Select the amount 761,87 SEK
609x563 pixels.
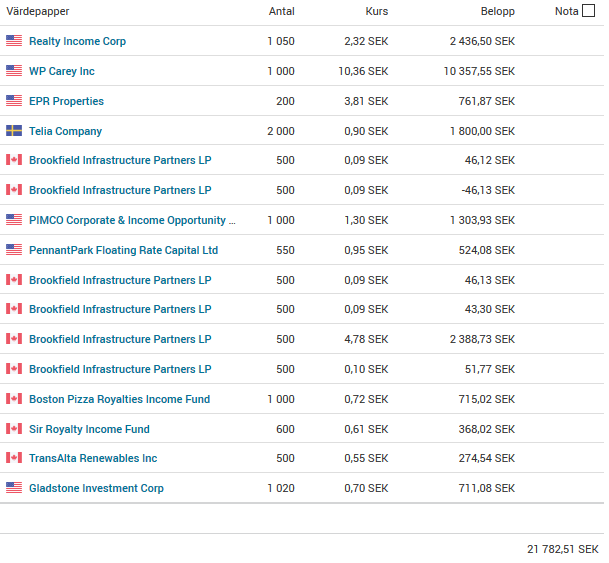(x=487, y=101)
